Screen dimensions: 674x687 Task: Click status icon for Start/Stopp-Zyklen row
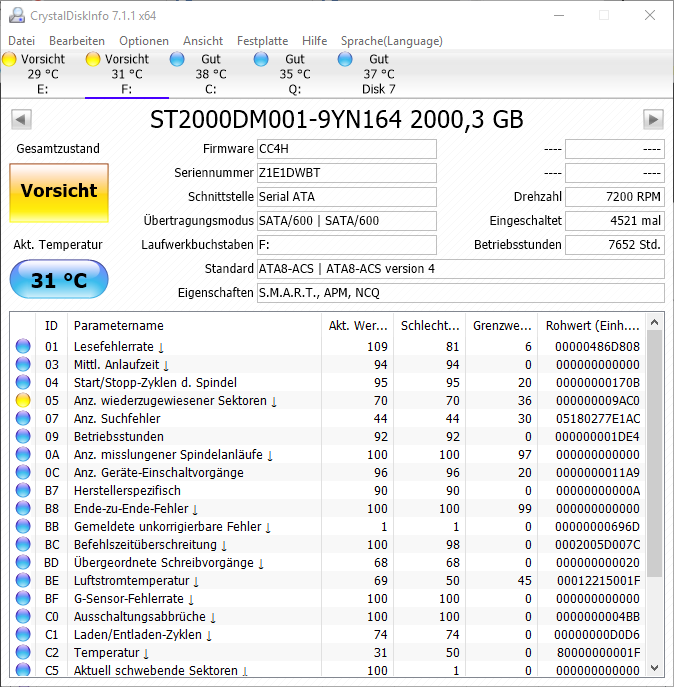click(x=23, y=382)
